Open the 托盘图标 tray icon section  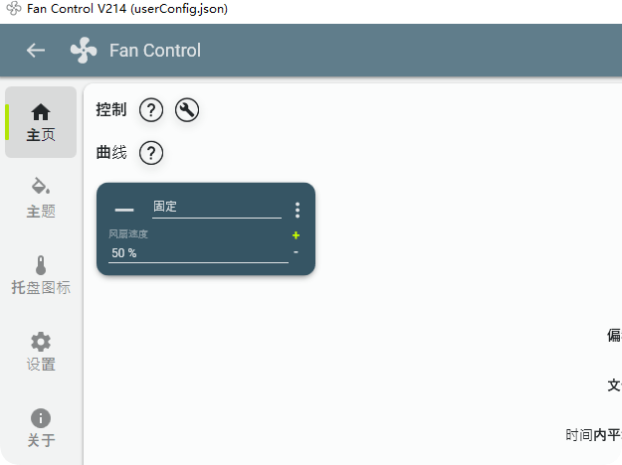[40, 275]
